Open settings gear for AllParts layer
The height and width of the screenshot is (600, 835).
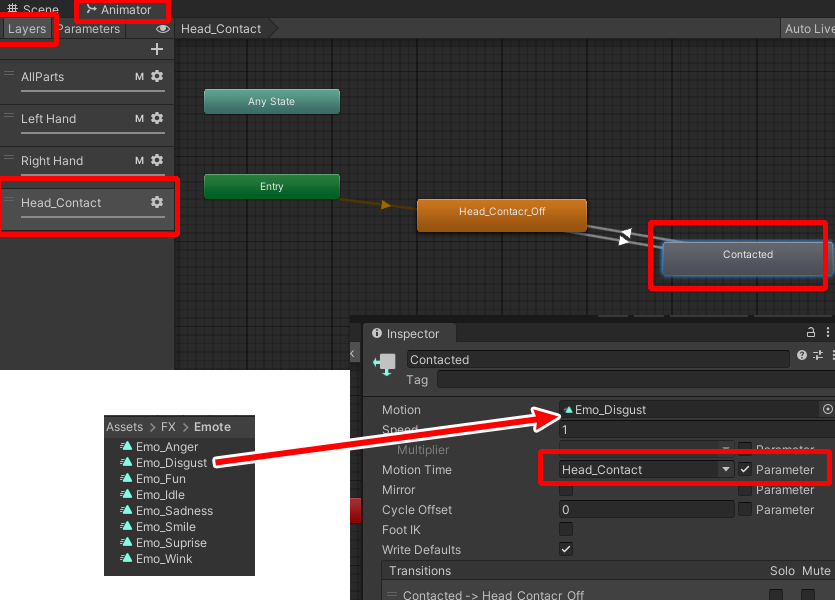pyautogui.click(x=157, y=76)
